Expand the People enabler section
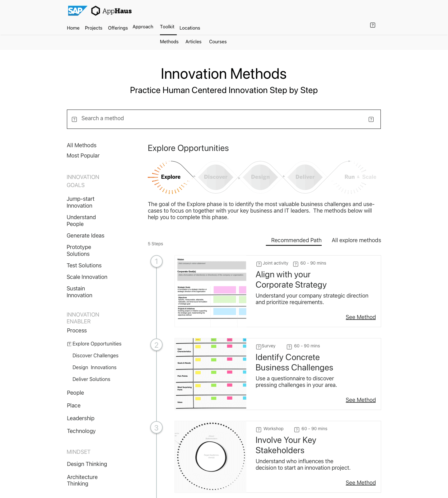Screen dimensions: 448x498 point(75,393)
